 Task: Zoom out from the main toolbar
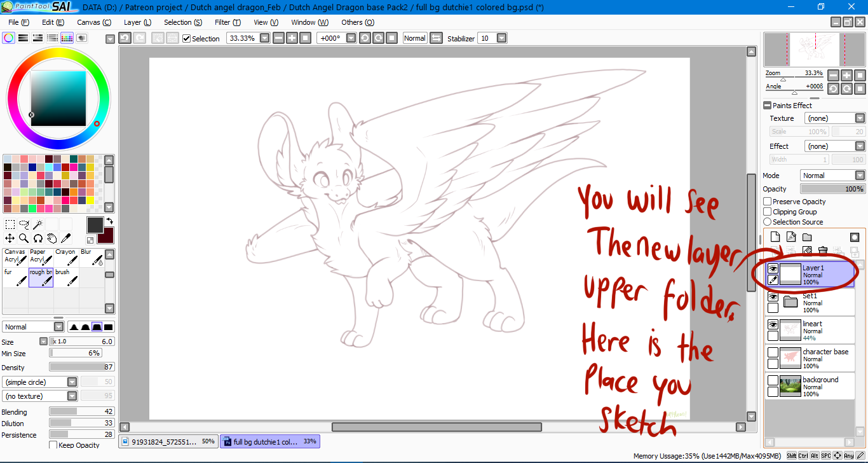click(278, 38)
